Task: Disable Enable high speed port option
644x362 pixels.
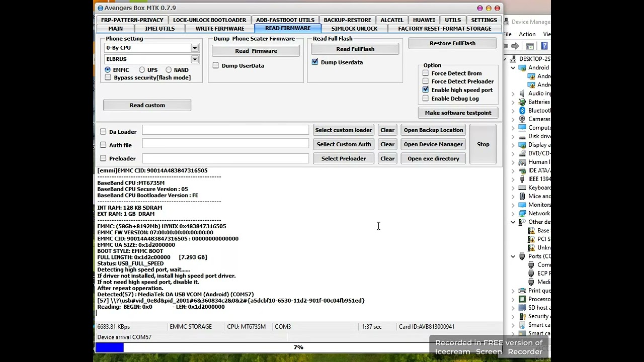Action: click(426, 89)
